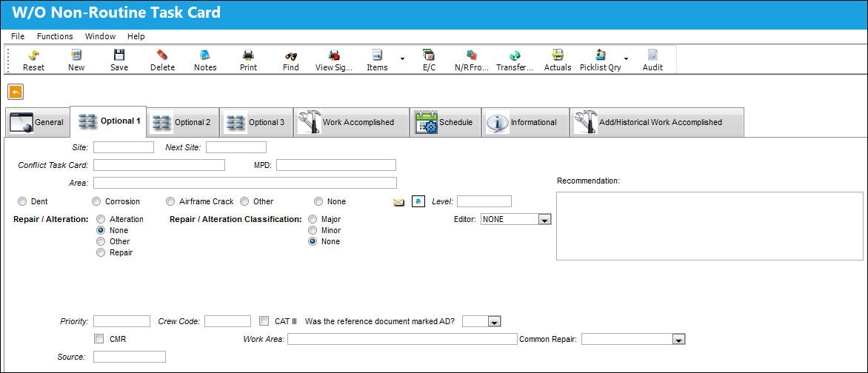868x373 pixels.
Task: Select the Optional 1 tab
Action: [108, 121]
